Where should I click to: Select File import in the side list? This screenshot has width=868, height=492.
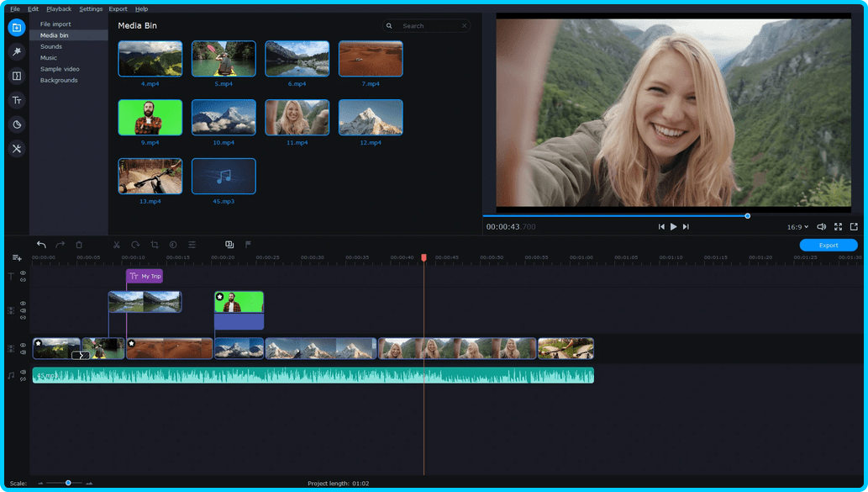click(x=69, y=24)
